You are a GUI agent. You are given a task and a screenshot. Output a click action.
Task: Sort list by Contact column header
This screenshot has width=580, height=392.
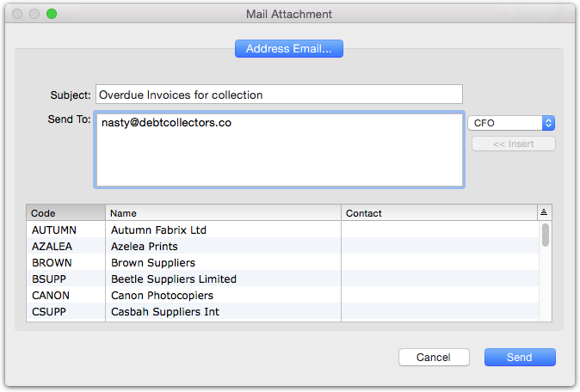tap(439, 213)
